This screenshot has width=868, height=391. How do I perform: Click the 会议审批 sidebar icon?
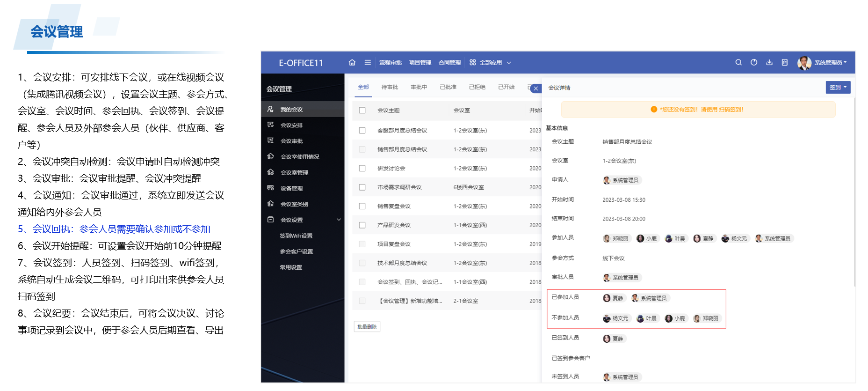tap(270, 140)
